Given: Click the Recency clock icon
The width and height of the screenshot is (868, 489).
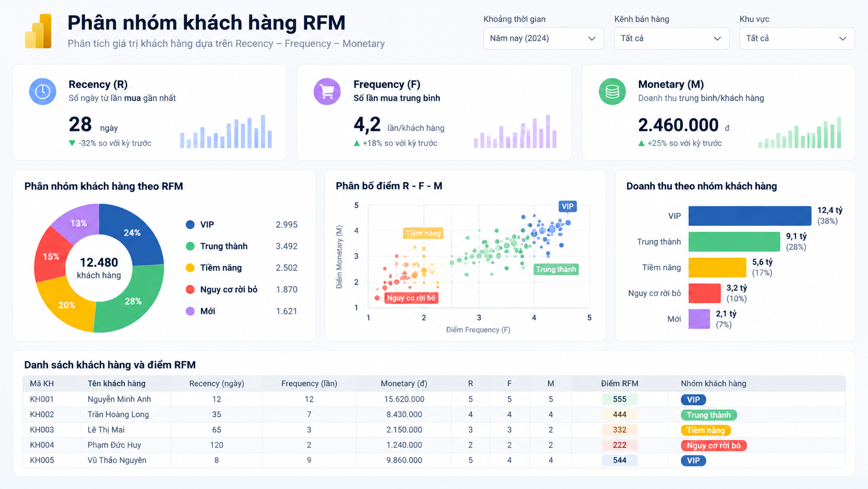Looking at the screenshot, I should coord(43,91).
